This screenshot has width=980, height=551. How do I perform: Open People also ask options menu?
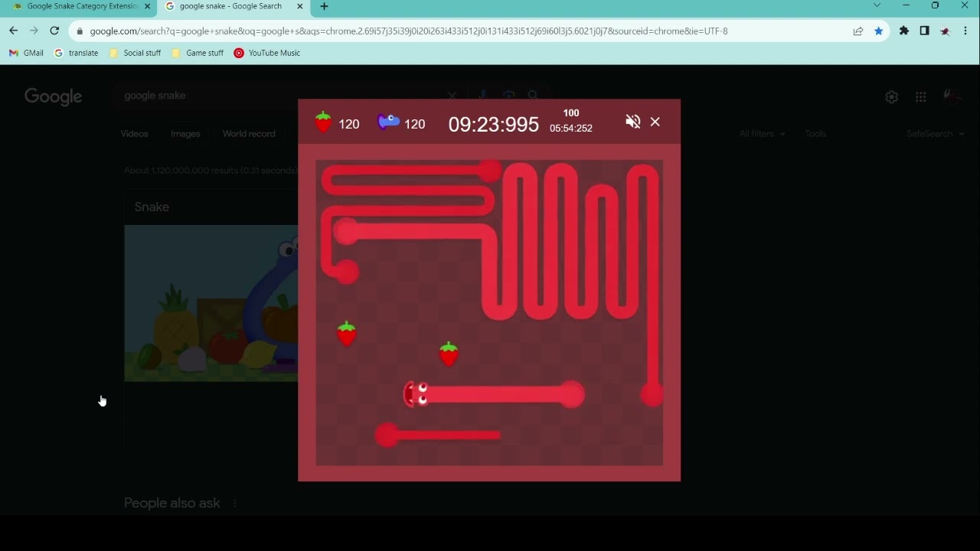[x=234, y=504]
